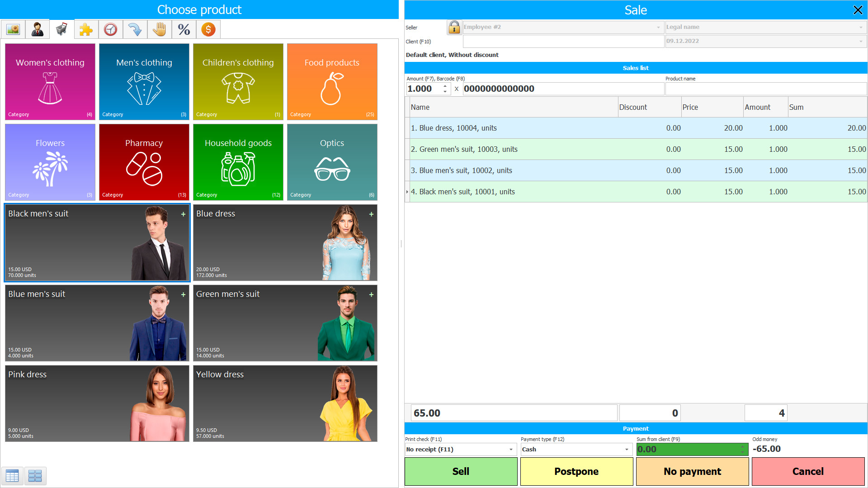
Task: Open the percent discount icon
Action: click(x=184, y=29)
